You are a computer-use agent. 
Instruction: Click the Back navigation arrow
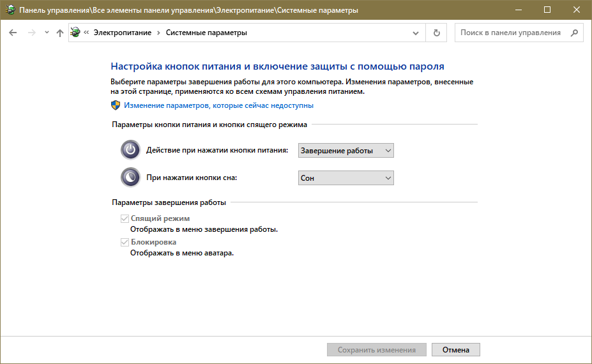[13, 33]
